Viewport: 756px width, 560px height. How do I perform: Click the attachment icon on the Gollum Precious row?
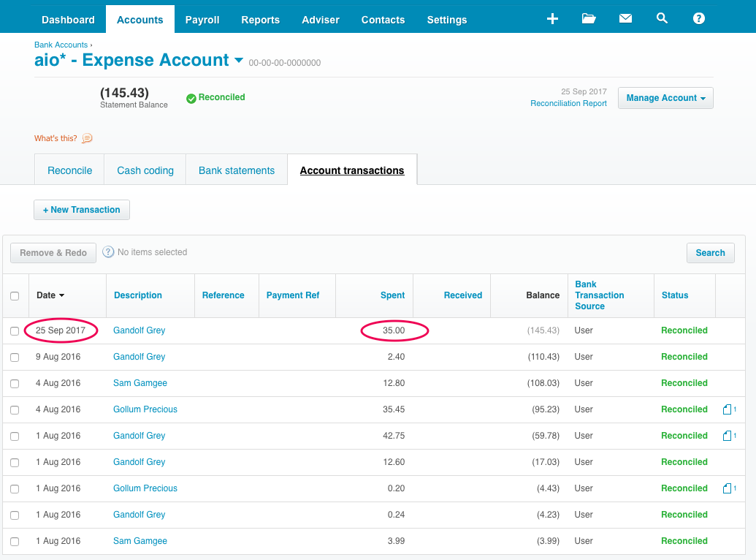click(x=728, y=409)
